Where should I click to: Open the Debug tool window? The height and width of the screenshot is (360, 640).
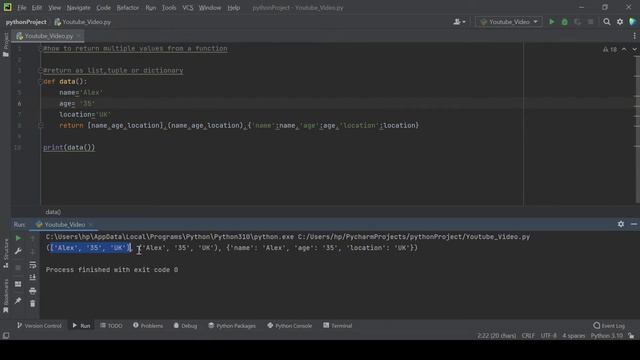185,326
